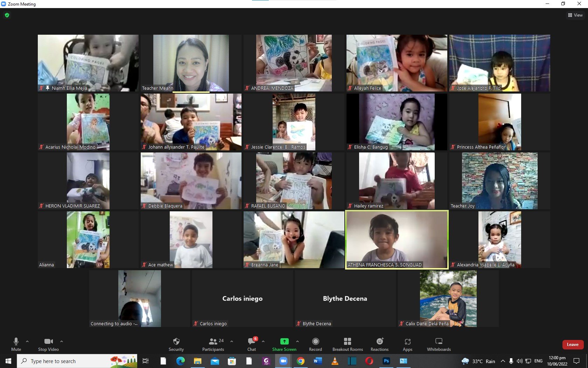Click Calix Dane Dela Peña video tile
The width and height of the screenshot is (588, 368).
tap(448, 299)
